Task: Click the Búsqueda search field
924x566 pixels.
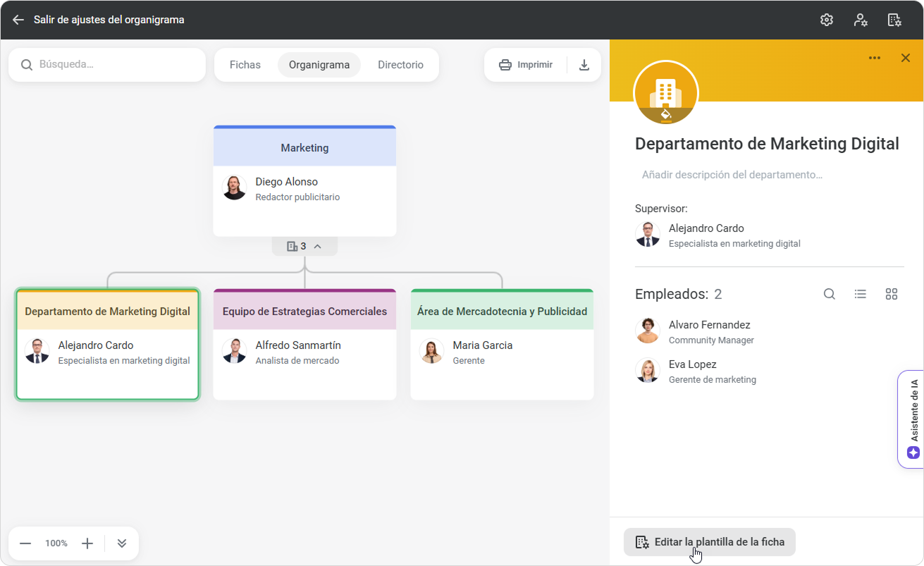Action: pos(113,65)
